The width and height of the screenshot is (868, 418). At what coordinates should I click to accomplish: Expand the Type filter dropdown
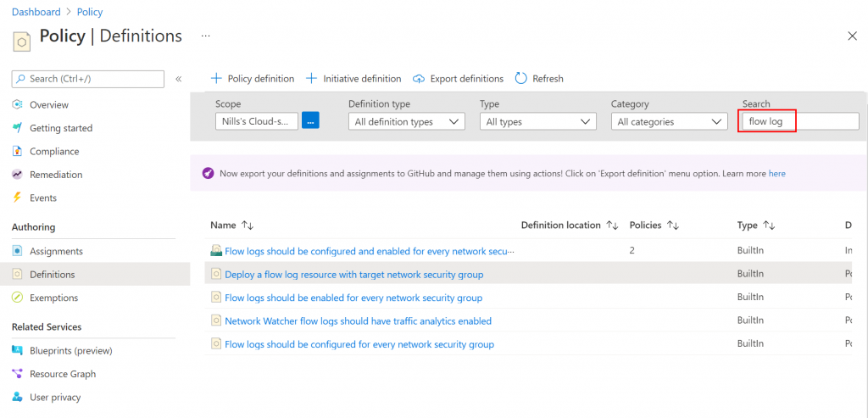pos(537,122)
